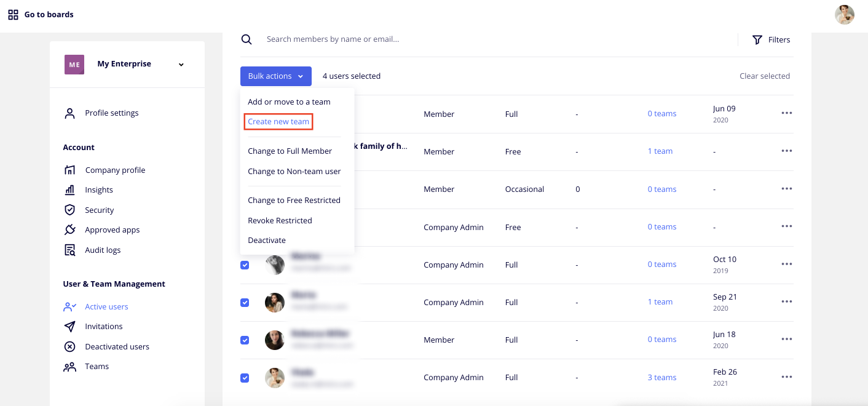This screenshot has width=868, height=406.
Task: Click the Go to boards grid icon
Action: (x=13, y=15)
